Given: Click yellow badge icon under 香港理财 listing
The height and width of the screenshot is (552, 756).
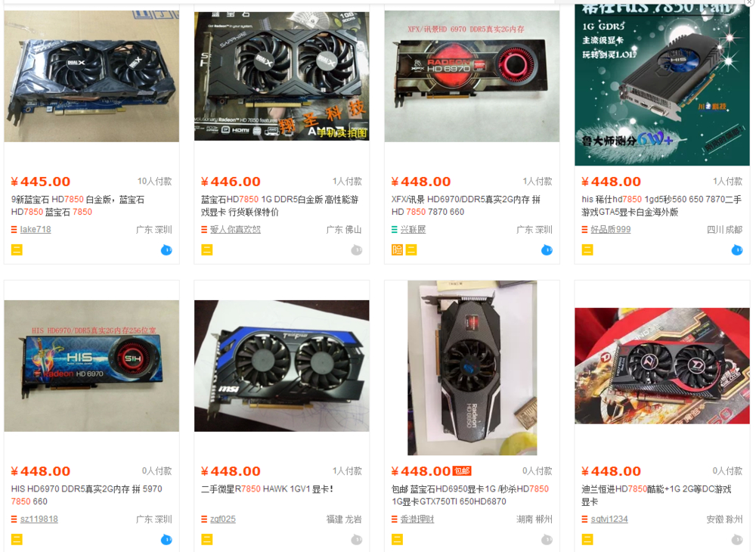Looking at the screenshot, I should tap(398, 539).
